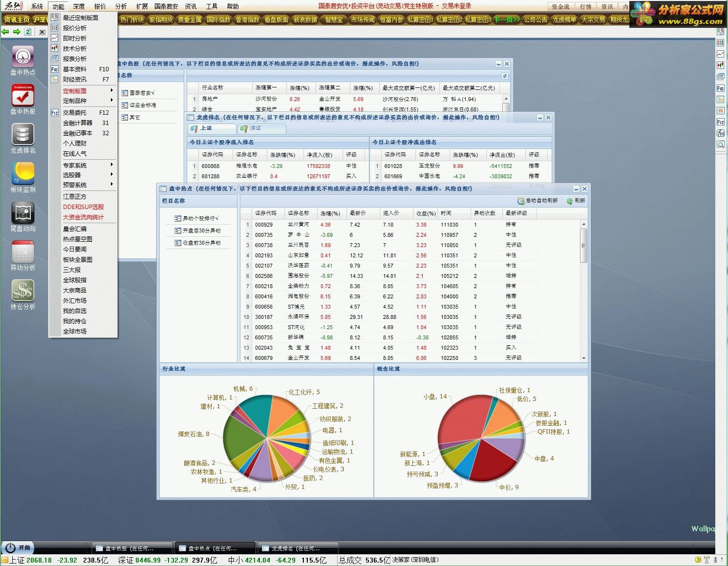Click the 启动自动刷新 icon in 盘中热点 window
This screenshot has height=566, width=728.
click(521, 201)
